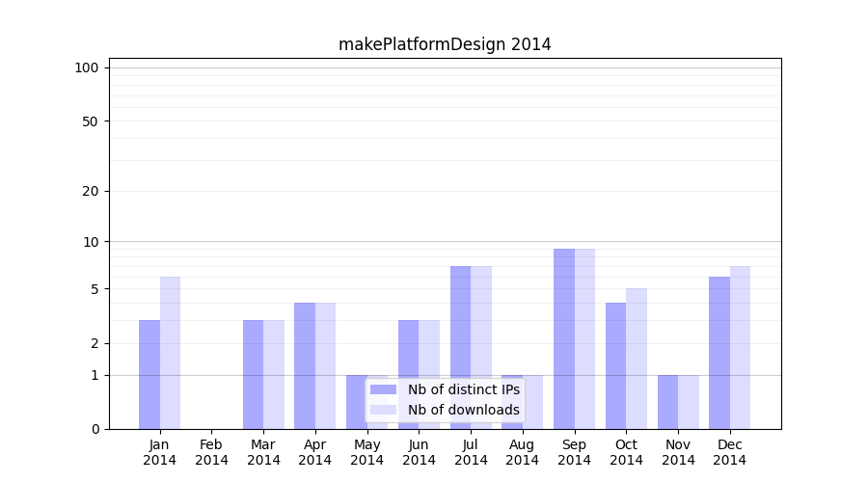
Task: Select the Nb of distinct IPs legend label
Action: click(x=463, y=389)
